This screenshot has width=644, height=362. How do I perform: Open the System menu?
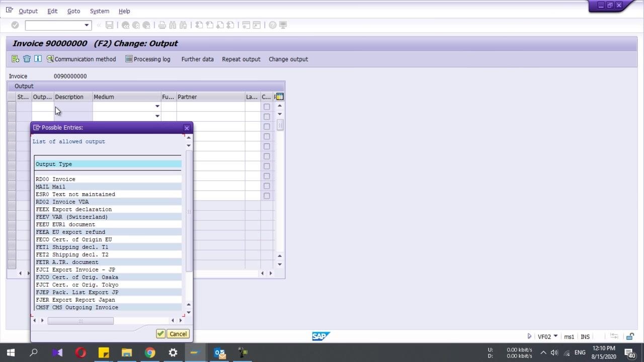pyautogui.click(x=100, y=11)
